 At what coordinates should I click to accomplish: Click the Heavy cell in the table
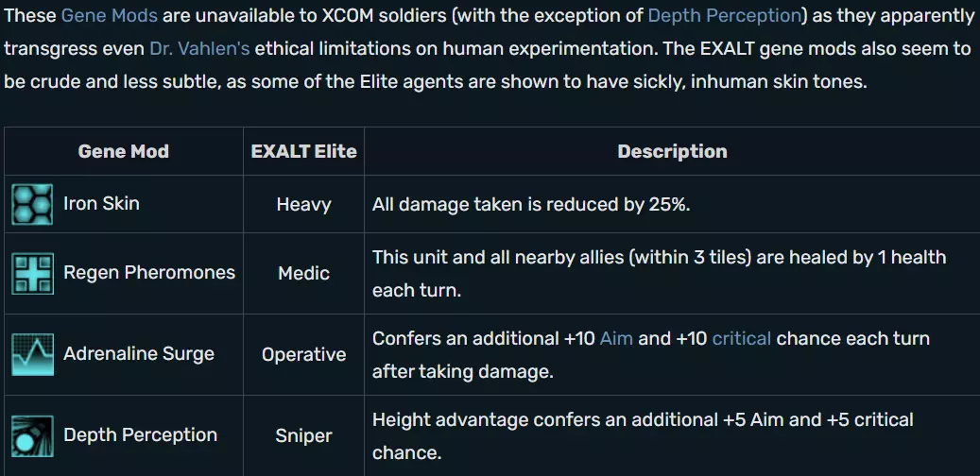[303, 204]
